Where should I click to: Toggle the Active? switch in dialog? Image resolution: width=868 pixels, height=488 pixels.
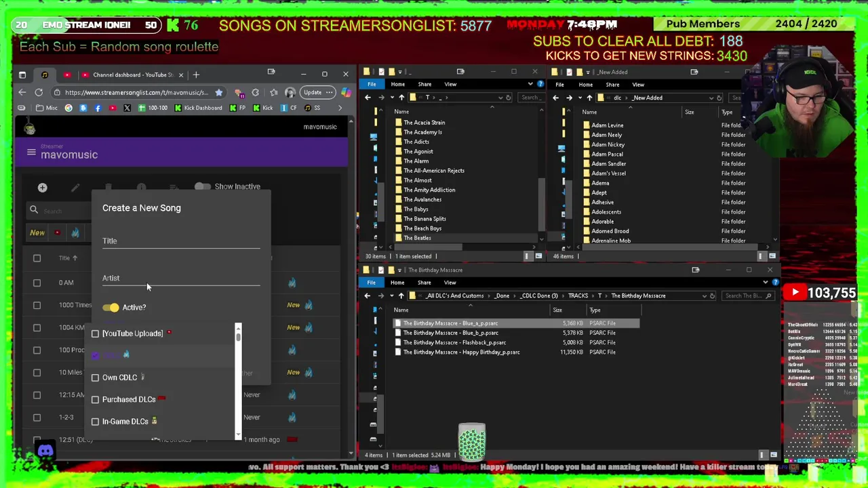point(111,308)
